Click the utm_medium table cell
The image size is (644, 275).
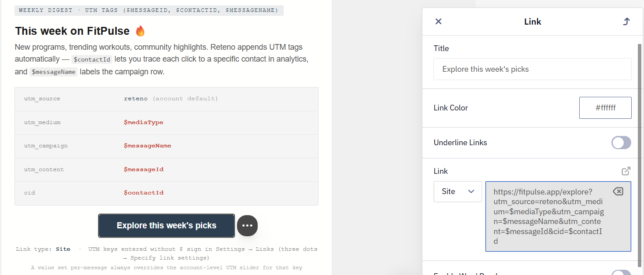click(x=42, y=122)
